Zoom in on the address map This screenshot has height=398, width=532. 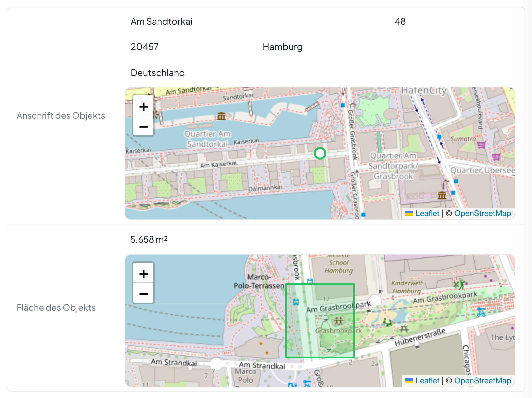[x=143, y=106]
